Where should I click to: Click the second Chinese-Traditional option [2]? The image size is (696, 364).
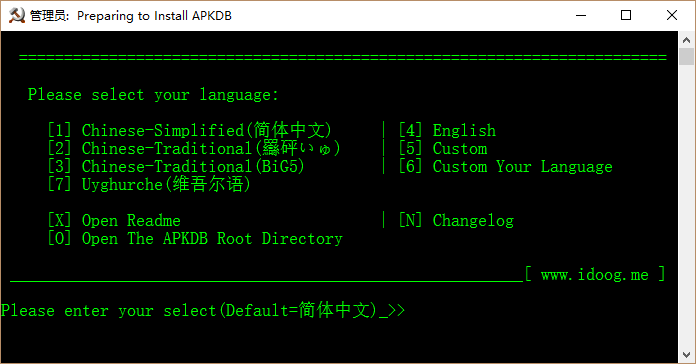194,148
